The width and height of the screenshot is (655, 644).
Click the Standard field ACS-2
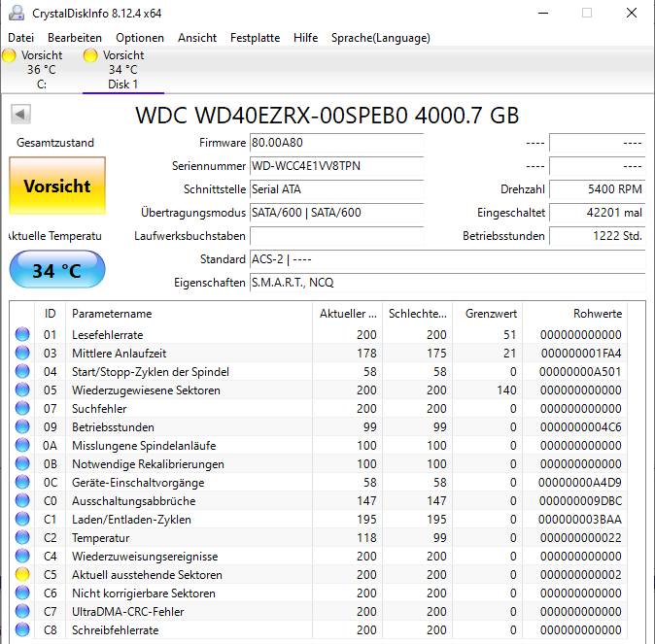pyautogui.click(x=447, y=259)
